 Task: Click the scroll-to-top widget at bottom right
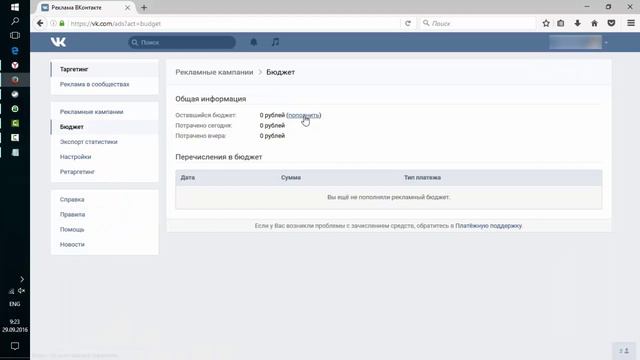(624, 351)
